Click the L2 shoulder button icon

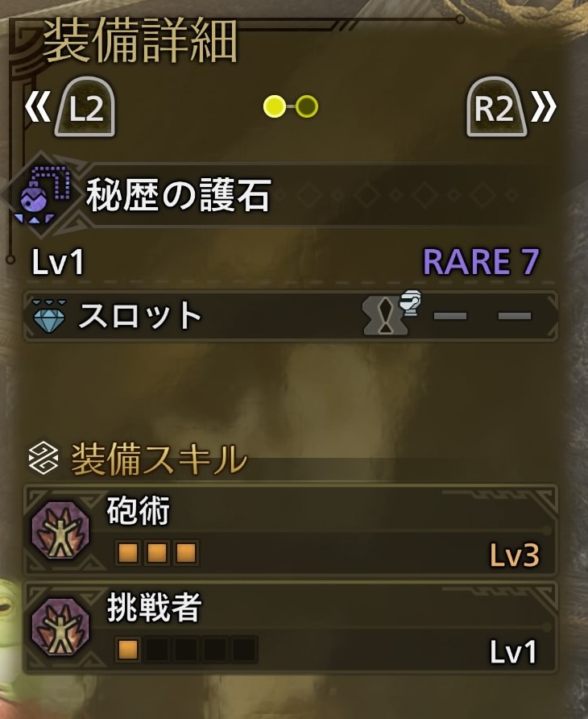(x=85, y=107)
